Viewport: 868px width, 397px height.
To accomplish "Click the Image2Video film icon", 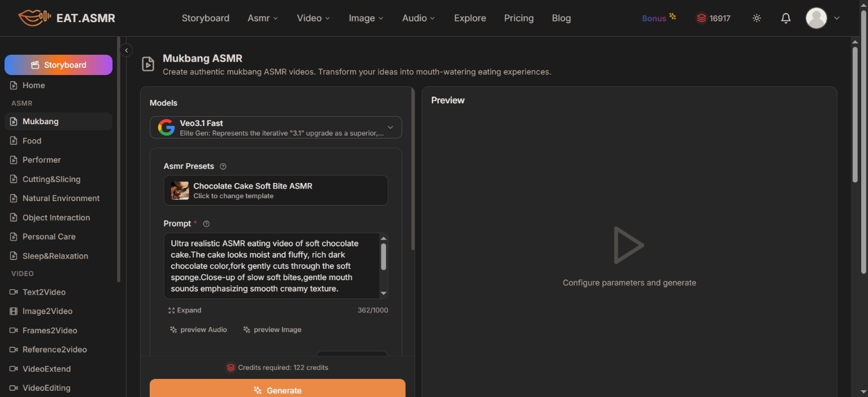I will 14,311.
